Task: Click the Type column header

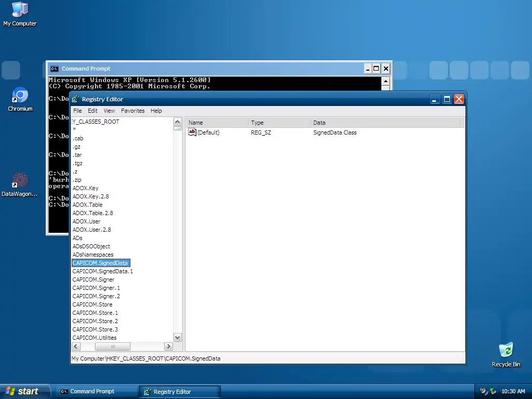Action: point(279,123)
